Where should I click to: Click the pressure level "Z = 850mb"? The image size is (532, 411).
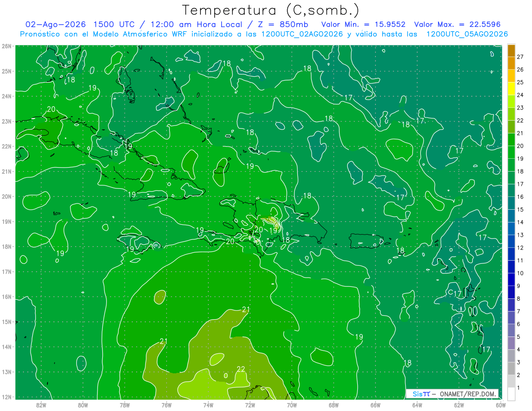pos(284,25)
